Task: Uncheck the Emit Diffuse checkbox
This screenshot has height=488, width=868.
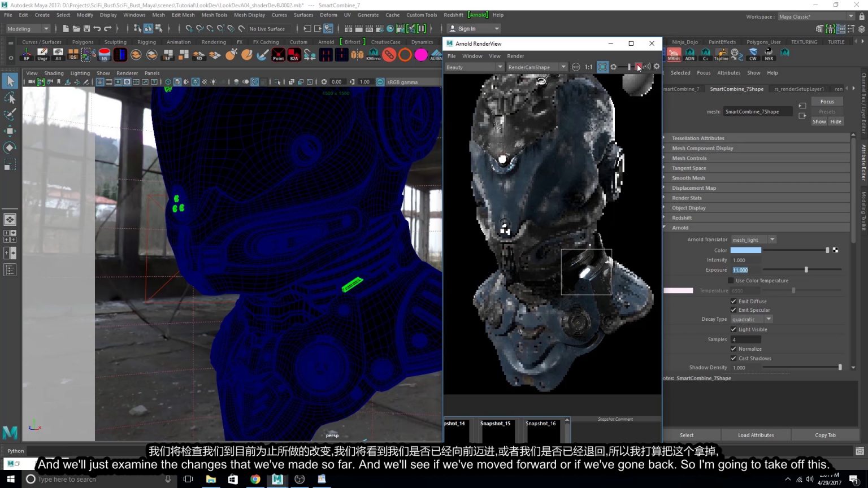Action: click(734, 301)
